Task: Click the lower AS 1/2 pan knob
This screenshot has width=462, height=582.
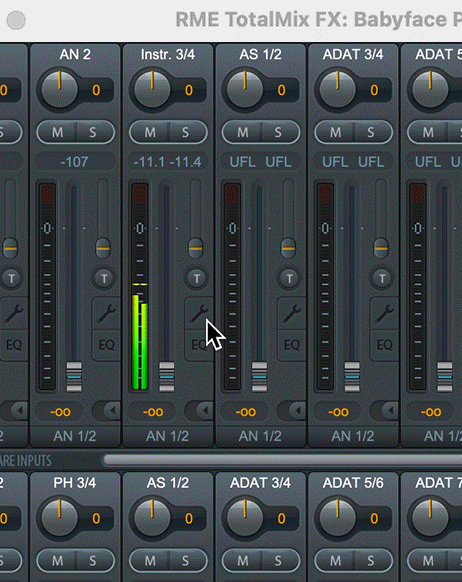Action: click(x=152, y=518)
